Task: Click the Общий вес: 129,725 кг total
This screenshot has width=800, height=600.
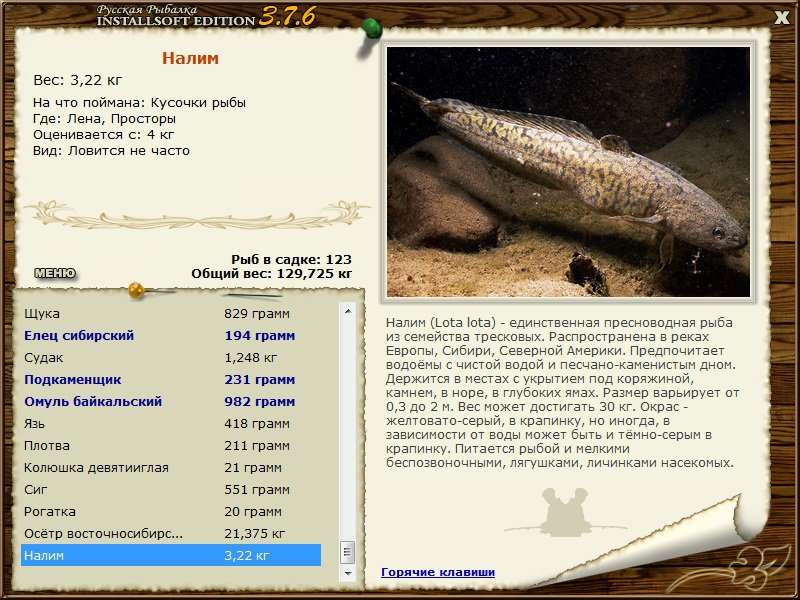Action: coord(271,273)
